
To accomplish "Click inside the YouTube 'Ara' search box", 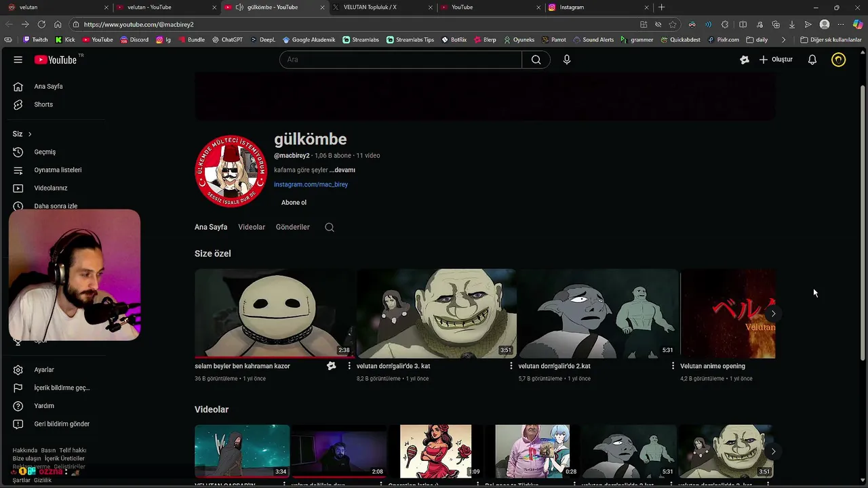I will coord(401,60).
